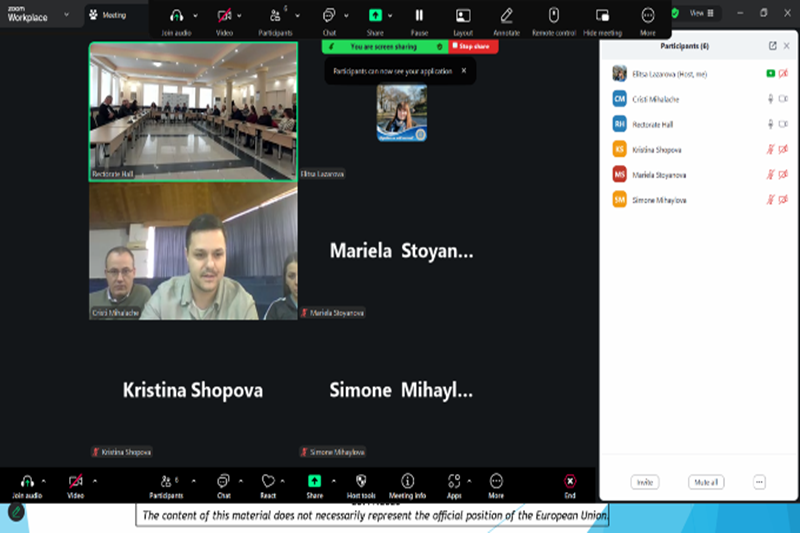Click Annotate in the screen share toolbar
This screenshot has width=800, height=533.
tap(507, 19)
